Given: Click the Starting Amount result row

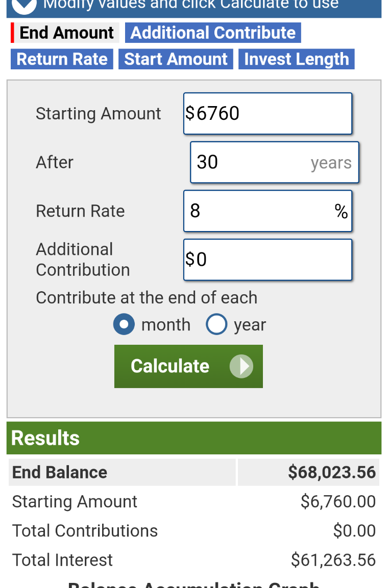Looking at the screenshot, I should click(194, 501).
